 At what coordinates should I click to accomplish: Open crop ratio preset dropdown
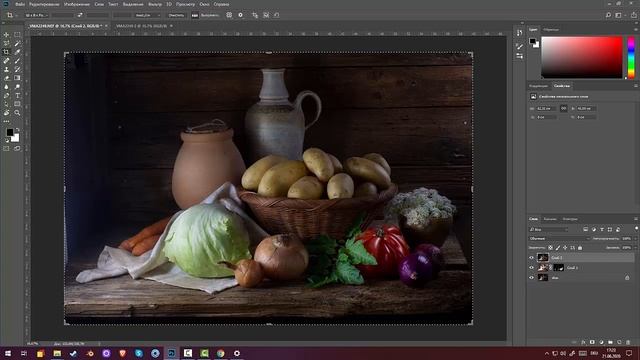click(36, 15)
